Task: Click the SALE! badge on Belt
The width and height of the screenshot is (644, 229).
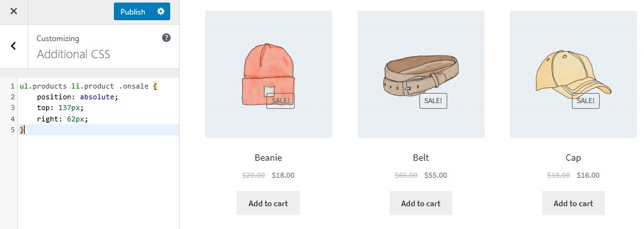Action: click(433, 101)
